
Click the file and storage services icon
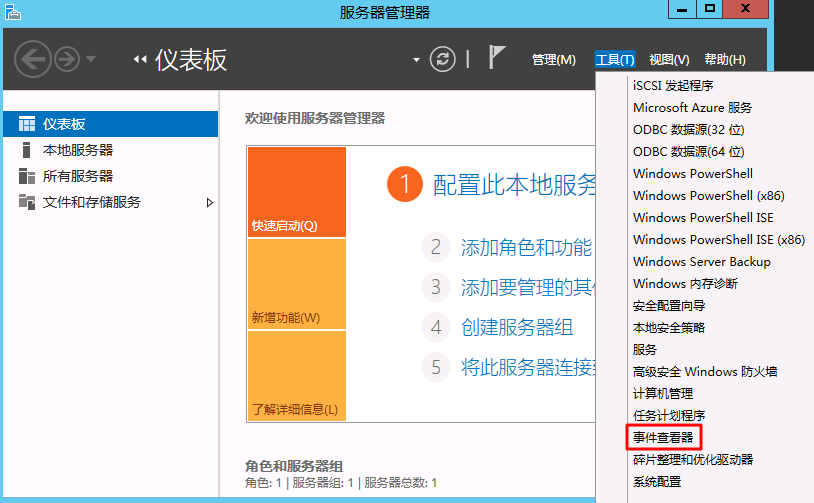coord(27,202)
